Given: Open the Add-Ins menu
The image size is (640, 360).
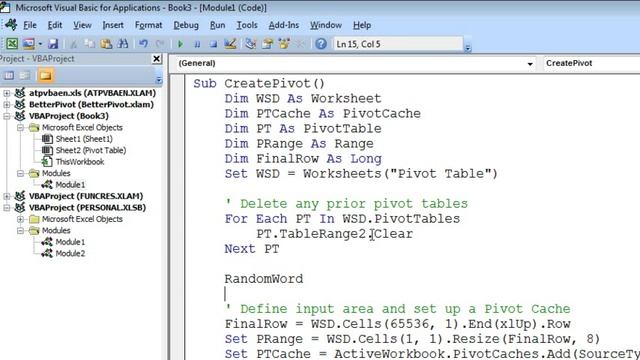Looking at the screenshot, I should coord(284,25).
